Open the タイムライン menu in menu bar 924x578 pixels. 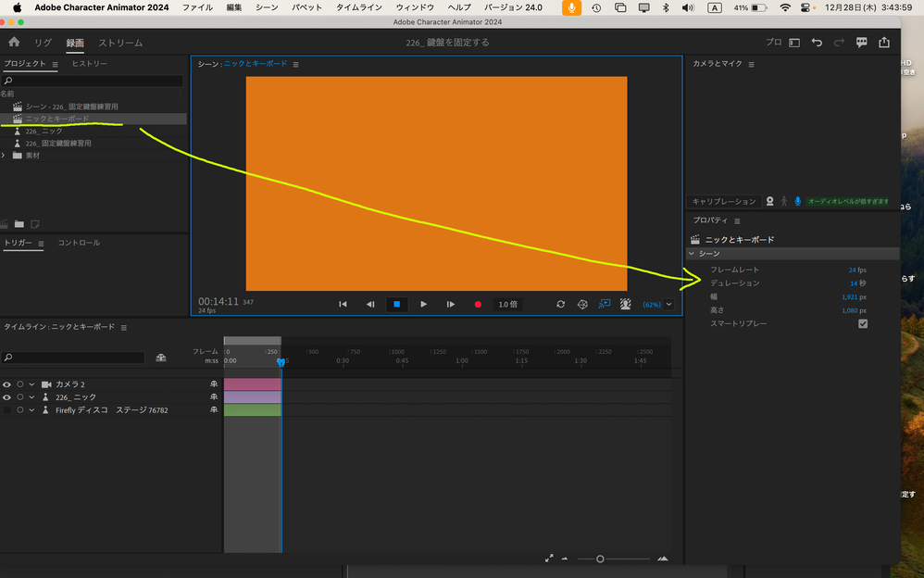359,7
